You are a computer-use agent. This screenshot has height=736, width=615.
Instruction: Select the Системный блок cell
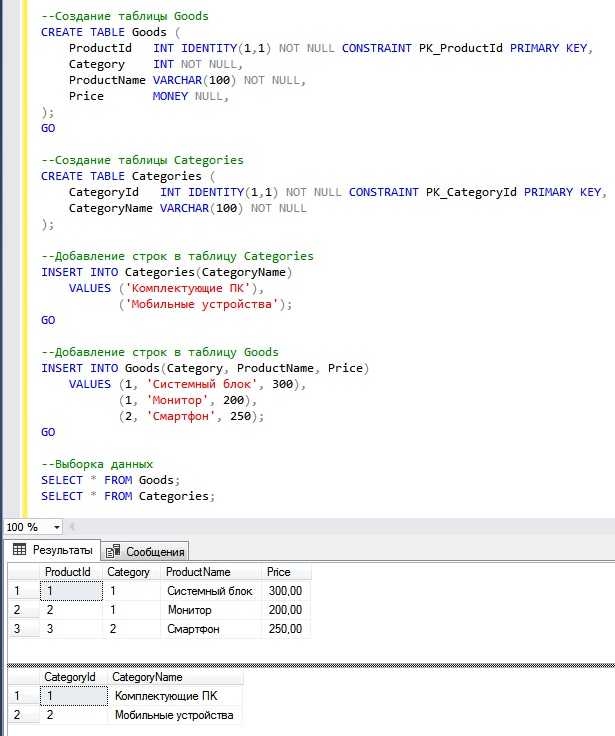point(209,591)
